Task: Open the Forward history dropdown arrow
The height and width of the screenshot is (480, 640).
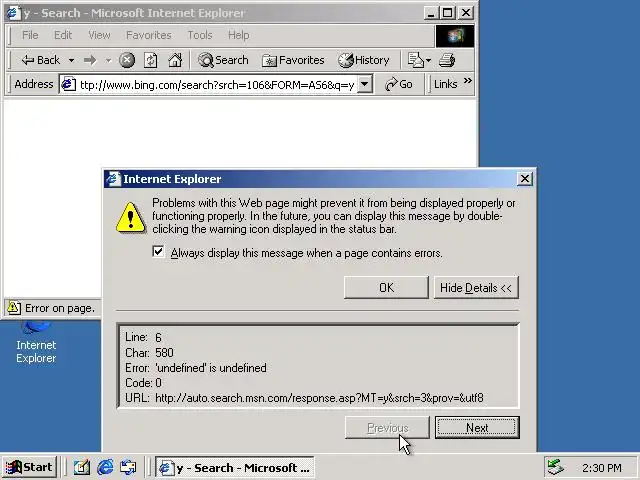Action: click(108, 60)
